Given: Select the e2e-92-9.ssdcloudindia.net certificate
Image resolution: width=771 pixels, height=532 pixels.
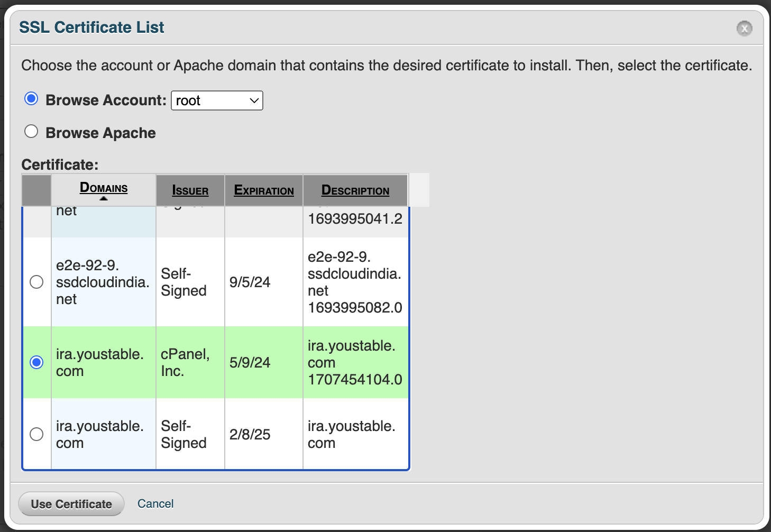Looking at the screenshot, I should coord(36,282).
